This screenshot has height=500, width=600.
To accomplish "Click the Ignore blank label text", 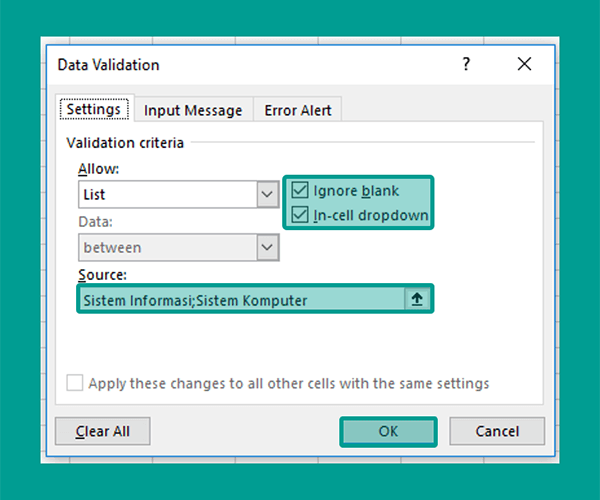I will tap(356, 191).
